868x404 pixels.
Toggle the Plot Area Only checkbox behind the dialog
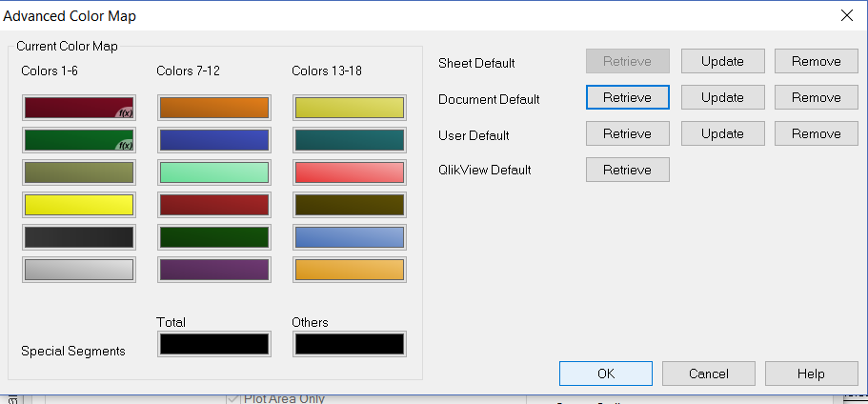(233, 398)
